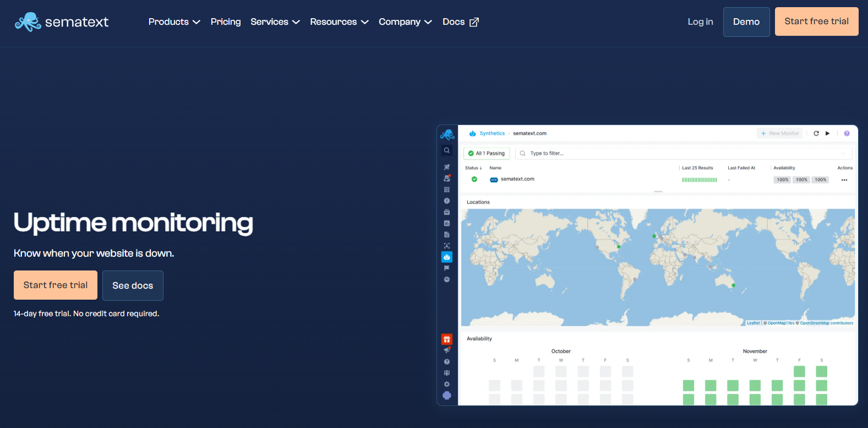Expand the Services dropdown menu
Image resolution: width=868 pixels, height=428 pixels.
point(275,22)
